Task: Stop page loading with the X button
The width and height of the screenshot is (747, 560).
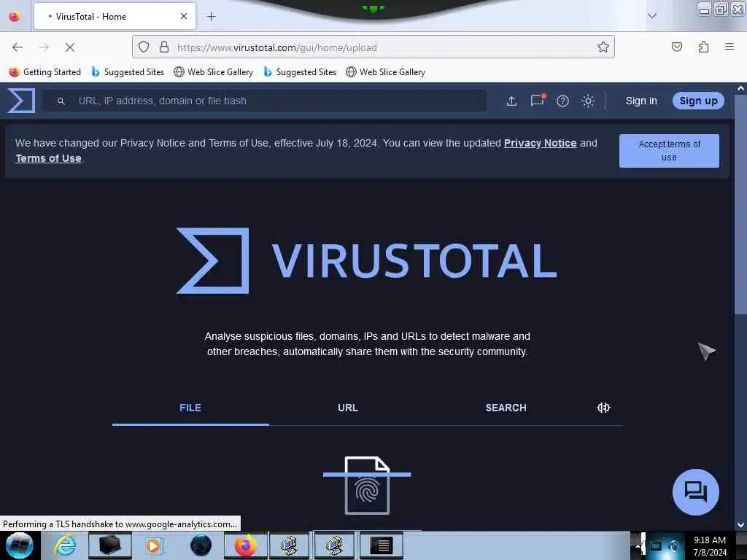Action: point(70,47)
